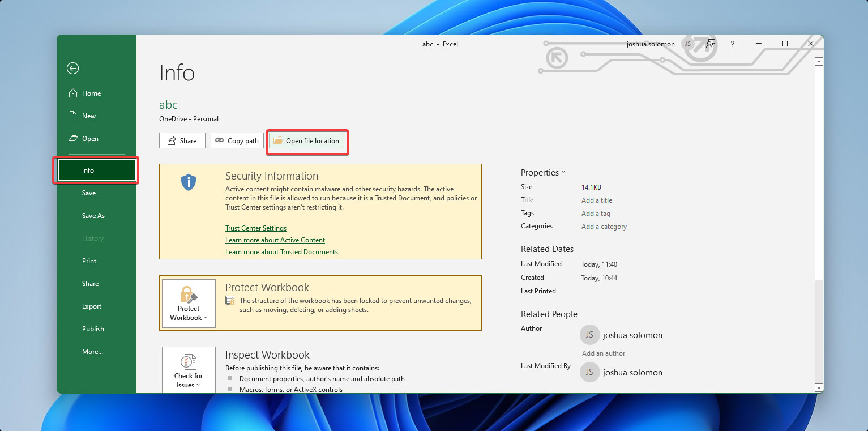Click the Open file location button
The height and width of the screenshot is (431, 868).
pyautogui.click(x=307, y=140)
